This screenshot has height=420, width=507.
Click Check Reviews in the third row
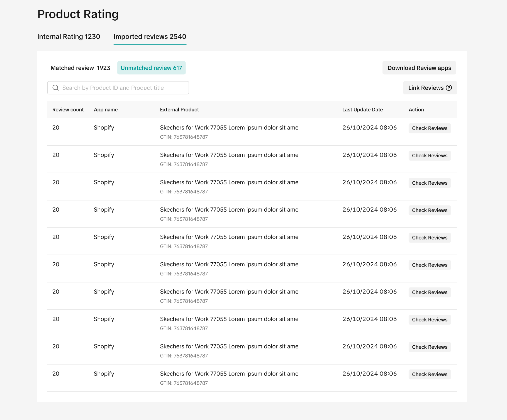430,183
